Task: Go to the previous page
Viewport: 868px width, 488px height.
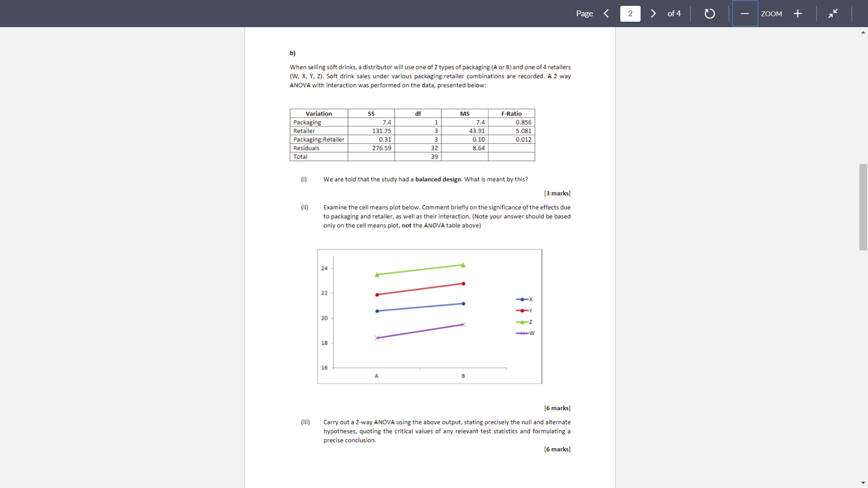Action: 606,14
